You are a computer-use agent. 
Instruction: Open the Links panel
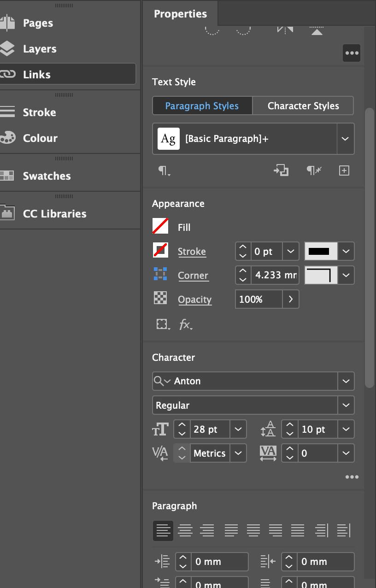(68, 74)
